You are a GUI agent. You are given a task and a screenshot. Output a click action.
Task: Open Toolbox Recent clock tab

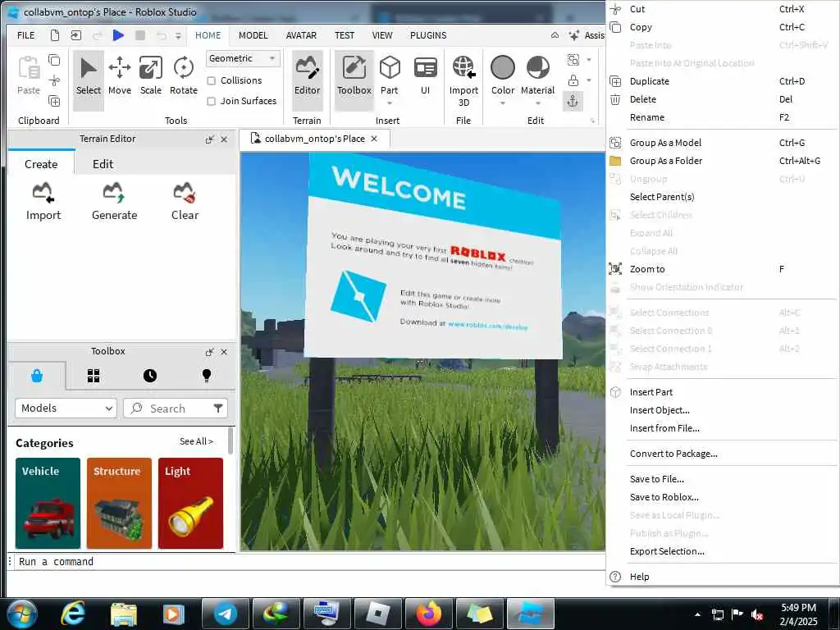[150, 376]
